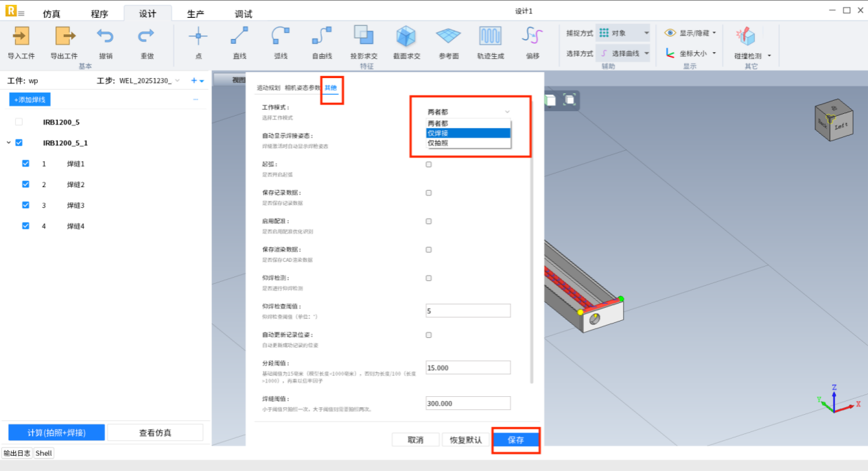Select the 直线 line tool
Image resolution: width=868 pixels, height=471 pixels.
[239, 36]
